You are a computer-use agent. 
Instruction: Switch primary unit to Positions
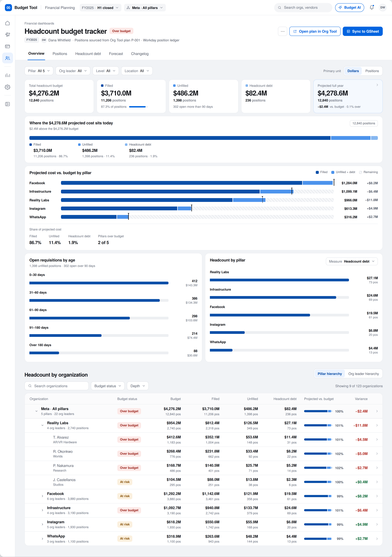click(372, 71)
